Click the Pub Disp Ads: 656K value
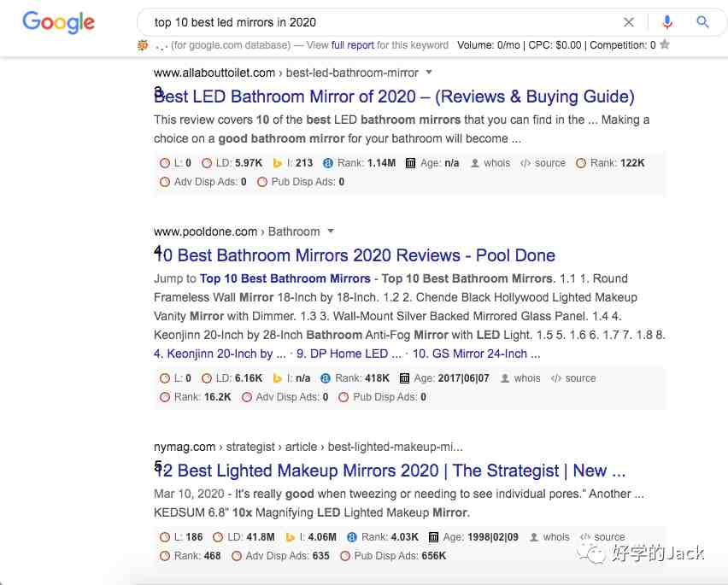 click(434, 556)
